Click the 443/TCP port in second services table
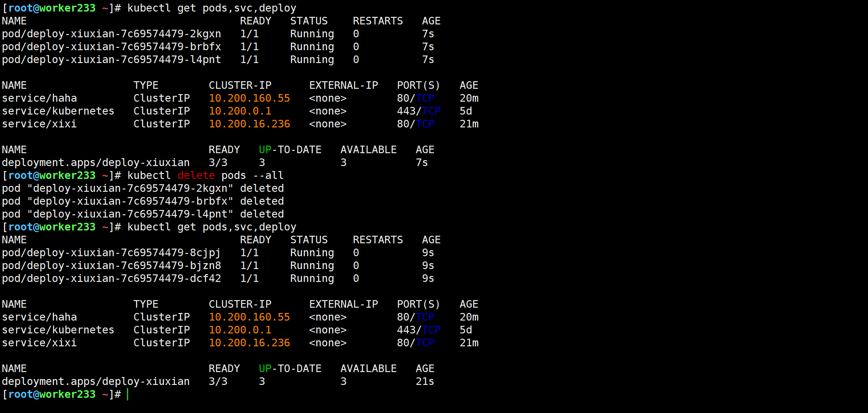Viewport: 868px width, 413px height. (x=418, y=330)
